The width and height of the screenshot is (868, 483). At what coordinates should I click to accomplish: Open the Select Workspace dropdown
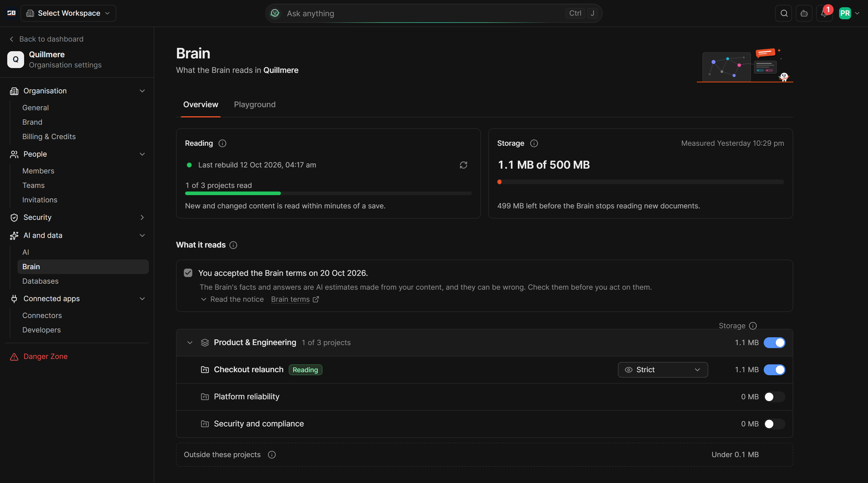68,13
